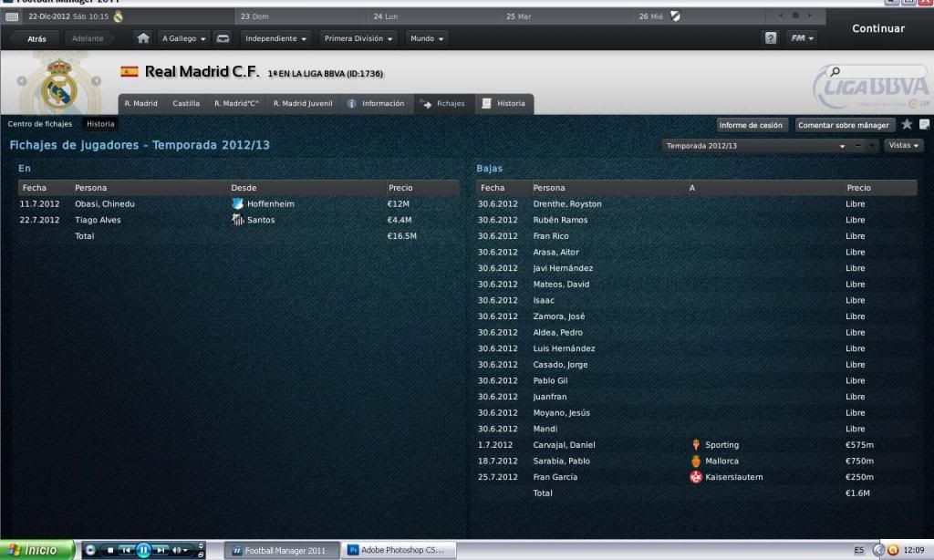Open the calendar icon beside the date
The height and width of the screenshot is (560, 934).
12,16
